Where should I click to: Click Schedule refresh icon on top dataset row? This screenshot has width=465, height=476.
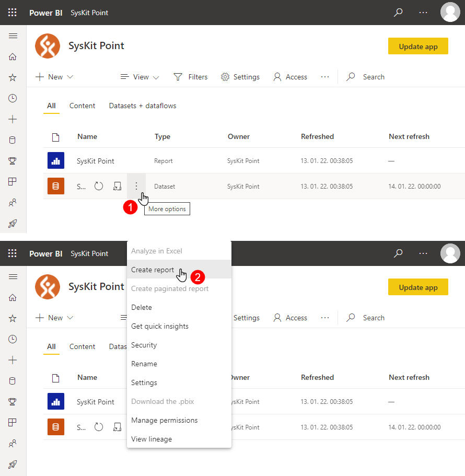coord(117,186)
